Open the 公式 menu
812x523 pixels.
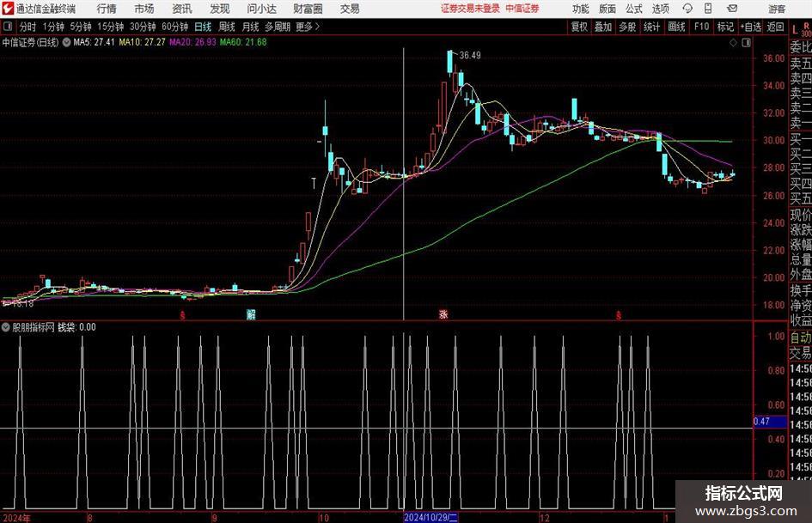click(x=634, y=9)
